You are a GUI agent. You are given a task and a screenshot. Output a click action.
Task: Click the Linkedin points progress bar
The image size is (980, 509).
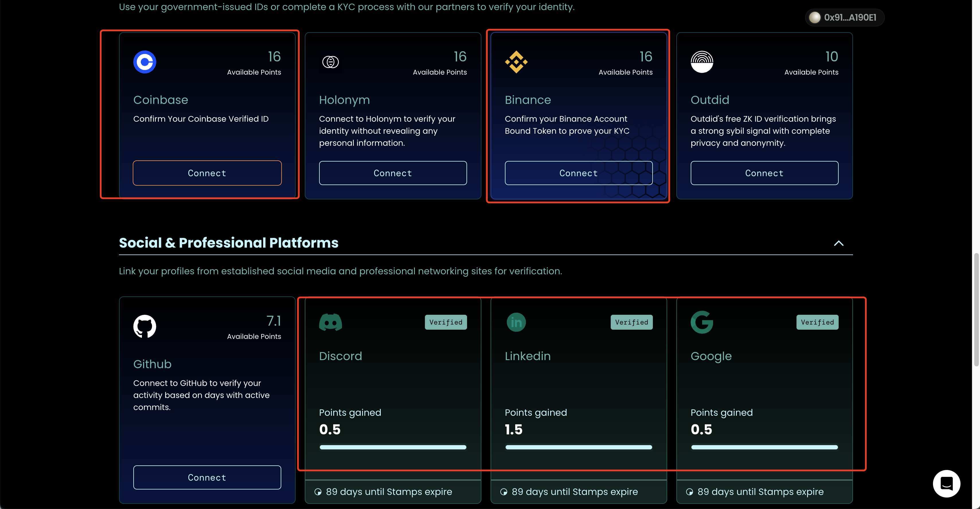coord(578,447)
